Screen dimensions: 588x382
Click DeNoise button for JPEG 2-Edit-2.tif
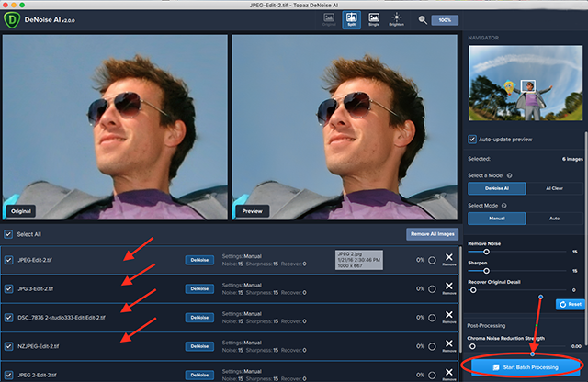point(199,375)
